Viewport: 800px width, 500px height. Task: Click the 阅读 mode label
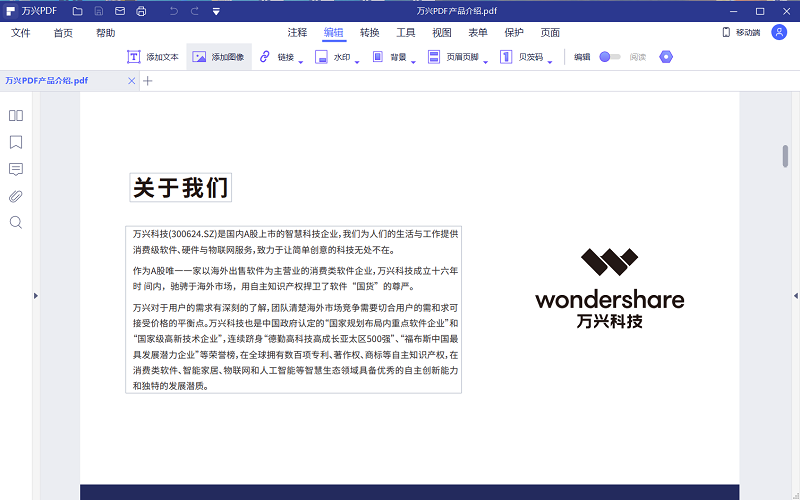638,57
